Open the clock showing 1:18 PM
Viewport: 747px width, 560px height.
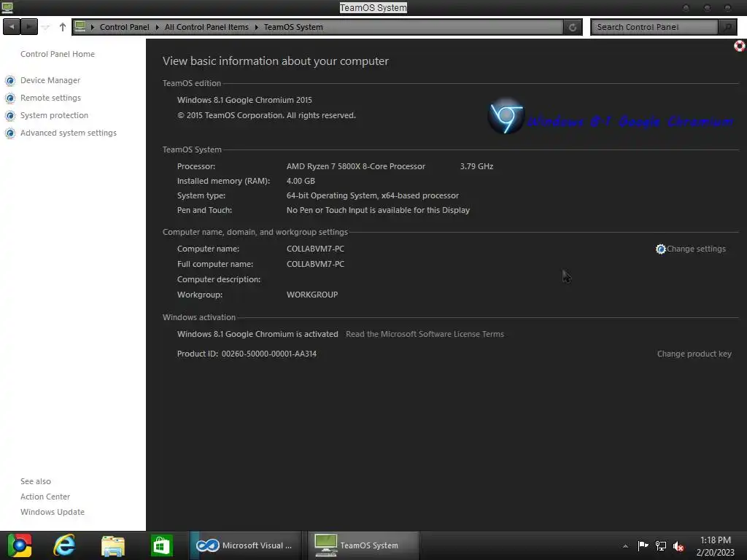coord(716,546)
